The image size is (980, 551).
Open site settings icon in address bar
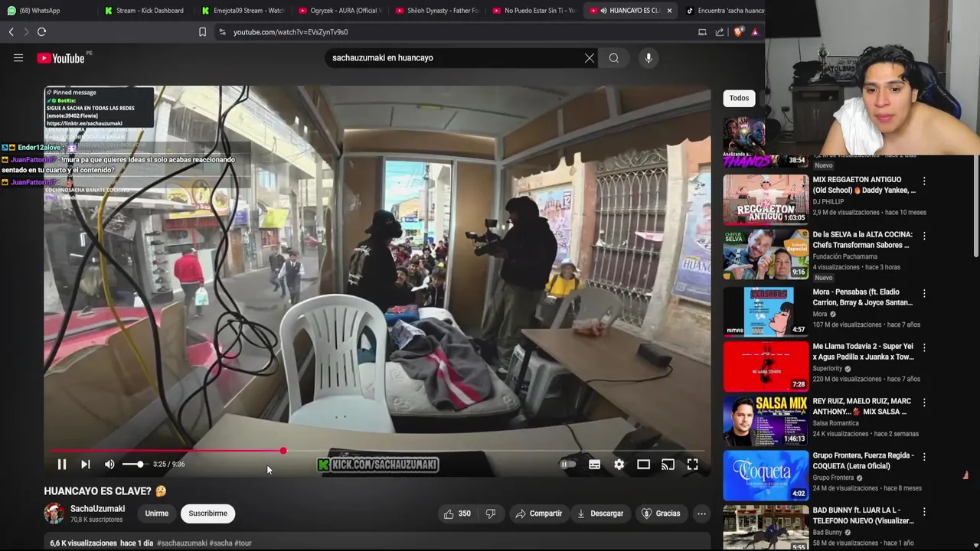(222, 32)
